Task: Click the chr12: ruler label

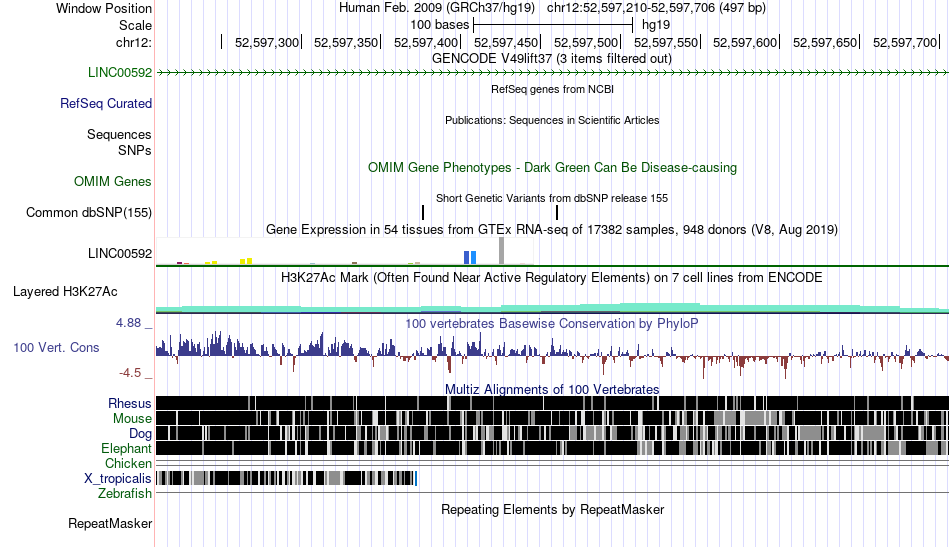Action: (134, 42)
